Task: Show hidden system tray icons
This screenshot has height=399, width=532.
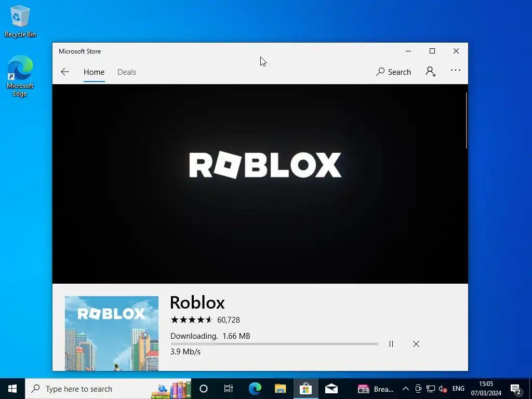Action: pyautogui.click(x=405, y=389)
